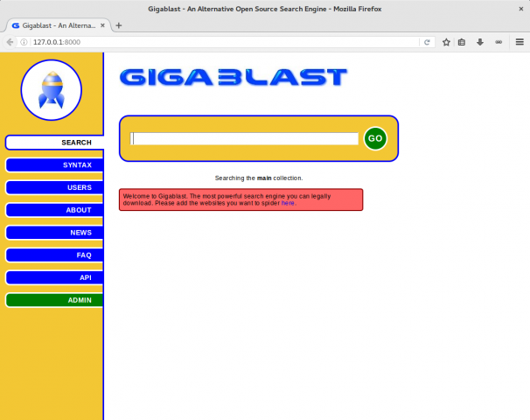Submit the search with the GO button
530x420 pixels.
(x=375, y=138)
